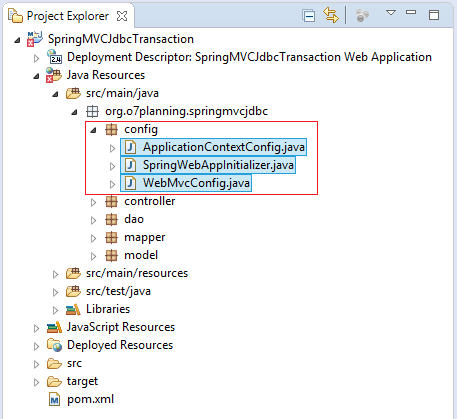Screen dimensions: 457x419
Task: Expand the dao package
Action: (93, 220)
